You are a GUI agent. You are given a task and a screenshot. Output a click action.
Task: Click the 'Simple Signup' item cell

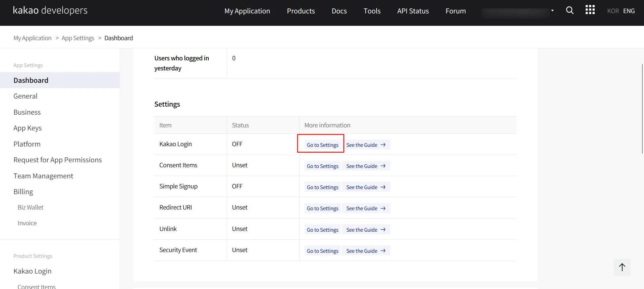tap(191, 186)
